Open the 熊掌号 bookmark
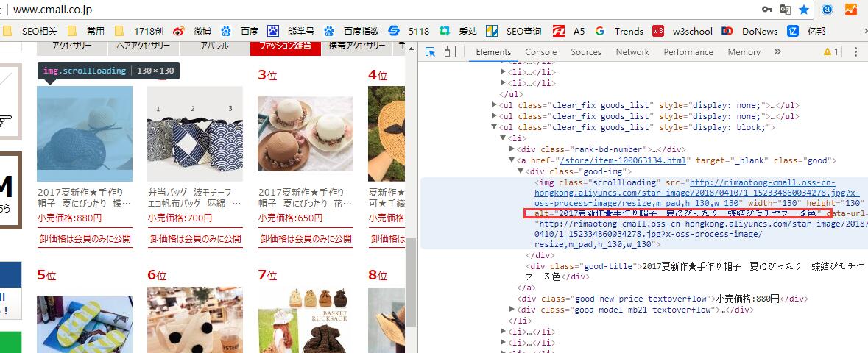868x353 pixels. tap(291, 31)
